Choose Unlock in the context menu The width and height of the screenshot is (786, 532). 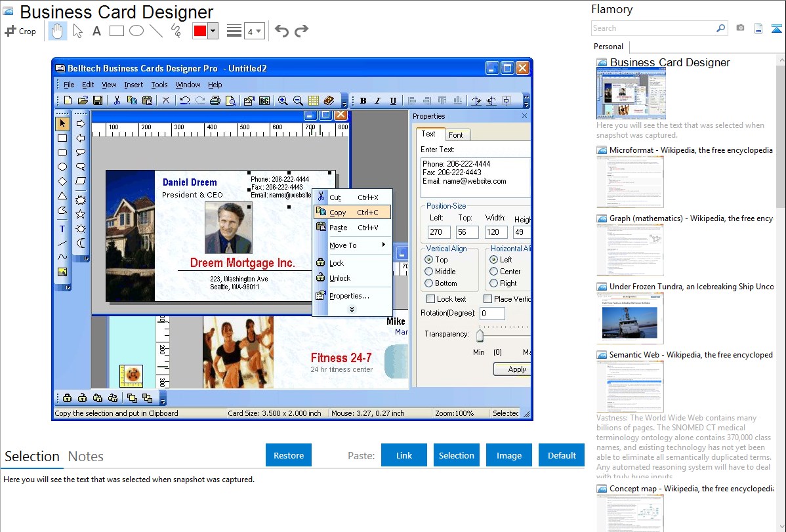(x=352, y=277)
